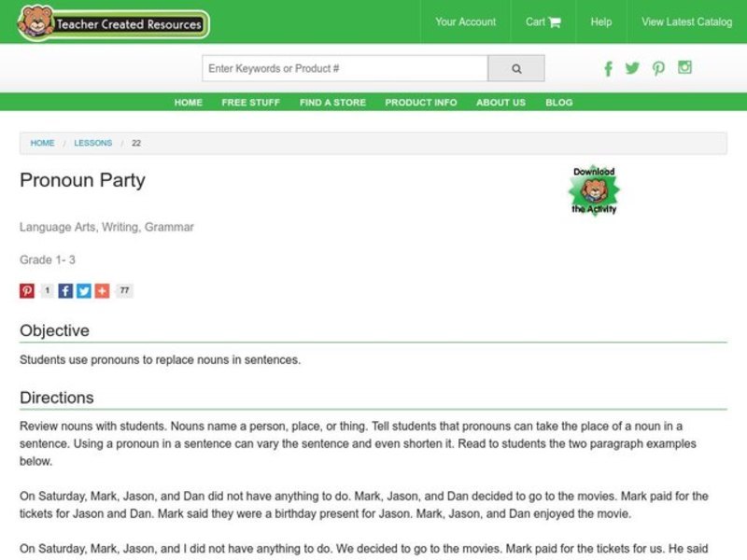Open the Pinterest follow icon
Viewport: 747px width, 560px height.
pos(658,68)
